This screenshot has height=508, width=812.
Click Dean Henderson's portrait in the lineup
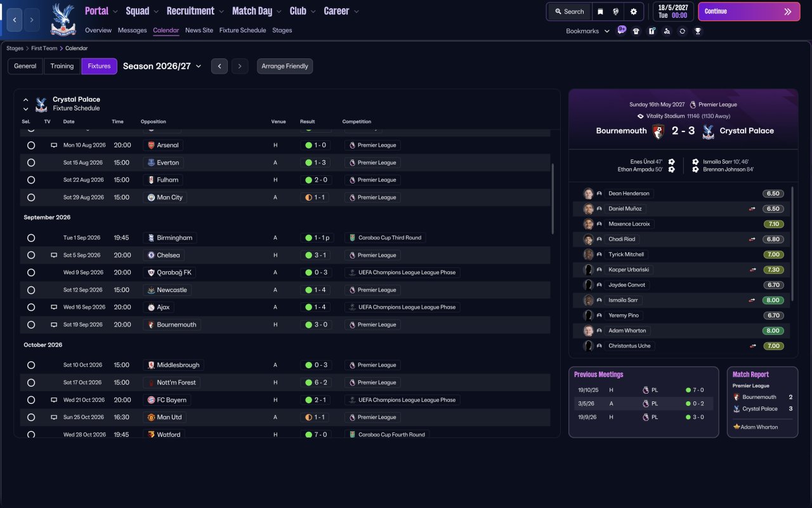tap(588, 194)
